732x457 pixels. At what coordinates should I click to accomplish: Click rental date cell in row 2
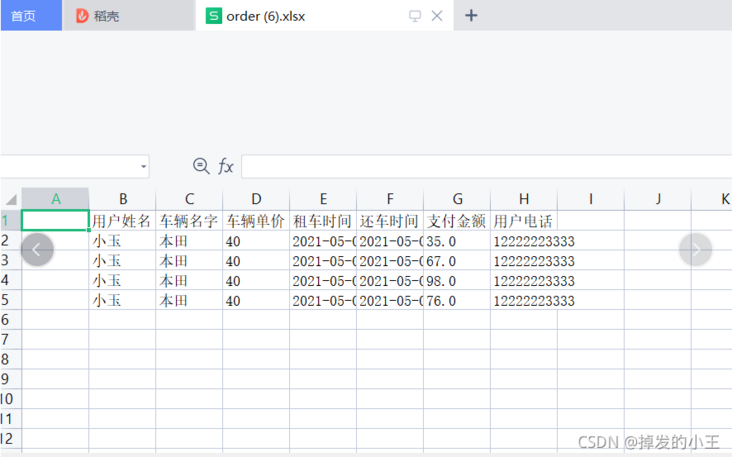323,241
